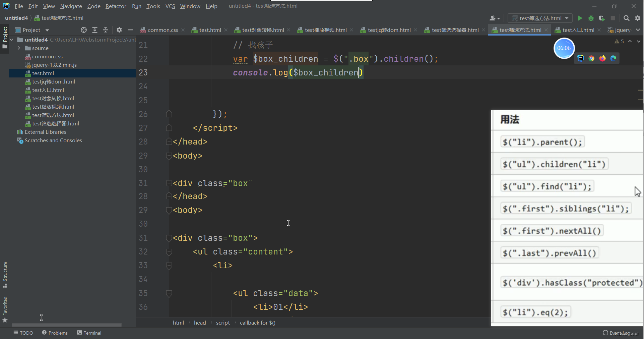Hide the Project panel with minus icon
644x339 pixels.
click(130, 30)
